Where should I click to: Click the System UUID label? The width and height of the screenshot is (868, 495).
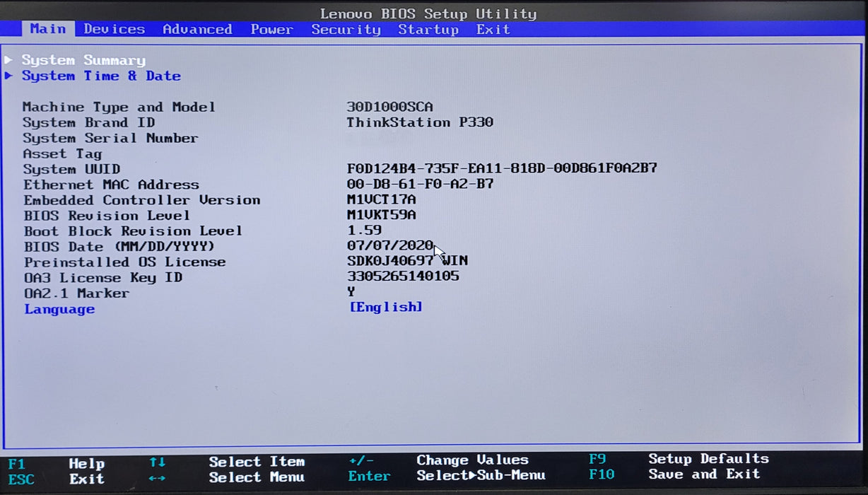(71, 169)
